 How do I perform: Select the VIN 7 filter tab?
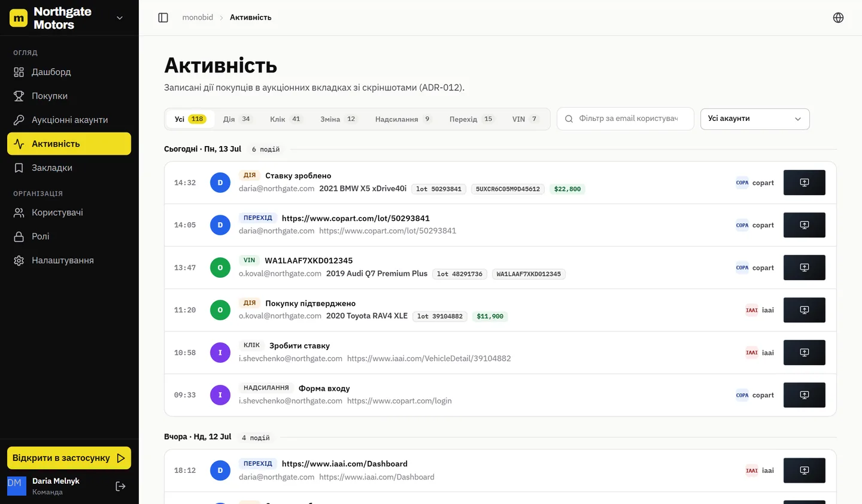click(526, 119)
